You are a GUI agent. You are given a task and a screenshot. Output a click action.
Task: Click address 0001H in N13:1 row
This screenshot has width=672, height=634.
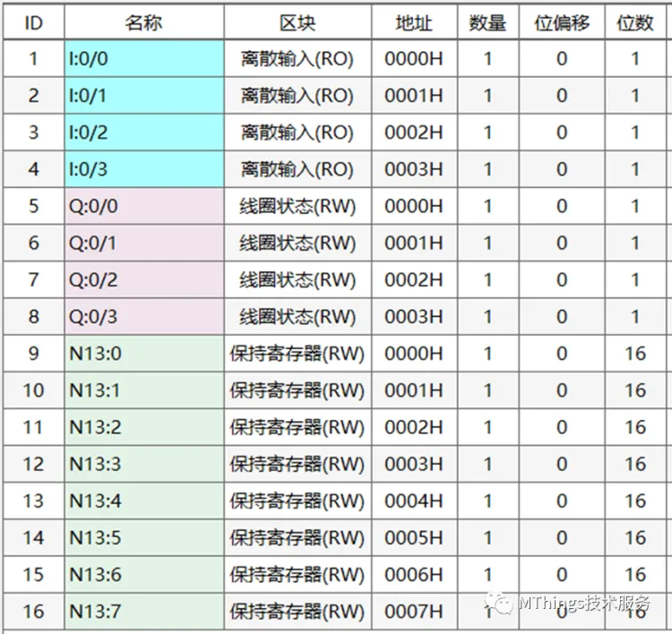click(x=415, y=390)
